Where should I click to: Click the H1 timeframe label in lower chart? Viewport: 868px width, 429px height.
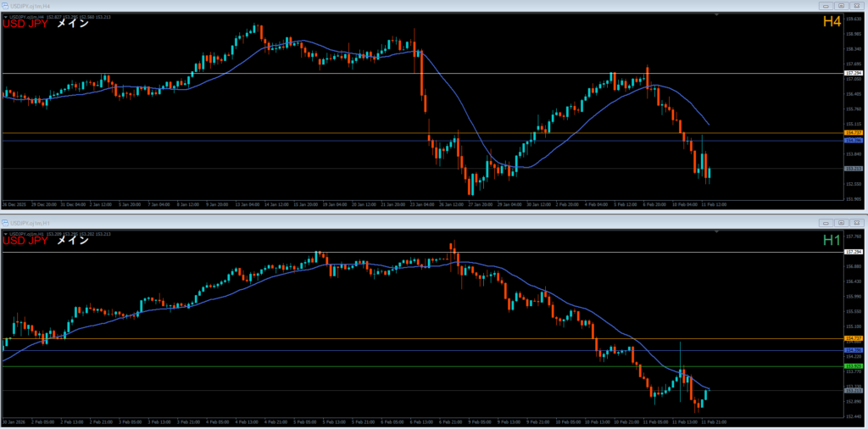pyautogui.click(x=832, y=241)
